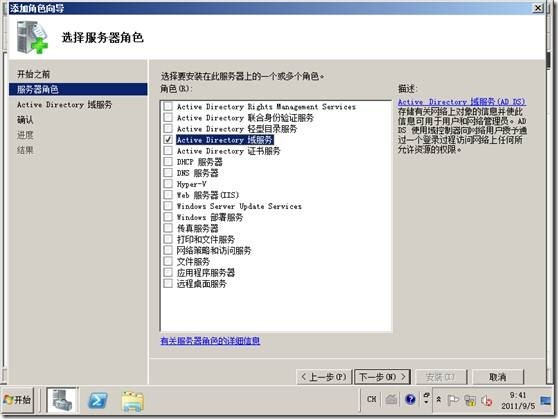
Task: Click the background window scrollbar thumb
Action: pyautogui.click(x=549, y=61)
